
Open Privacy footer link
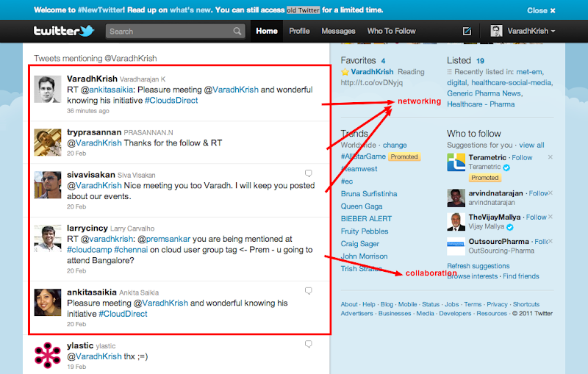pos(497,304)
